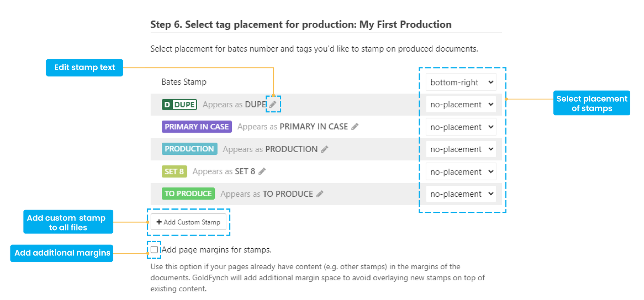Open the DUPE placement dropdown
644x300 pixels.
click(461, 104)
